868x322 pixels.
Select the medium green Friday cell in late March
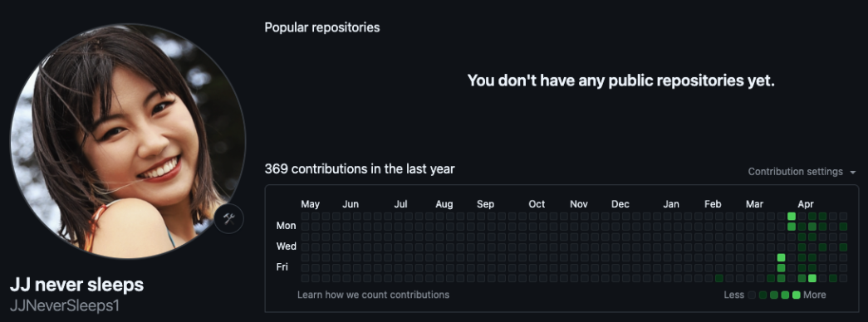pyautogui.click(x=781, y=268)
